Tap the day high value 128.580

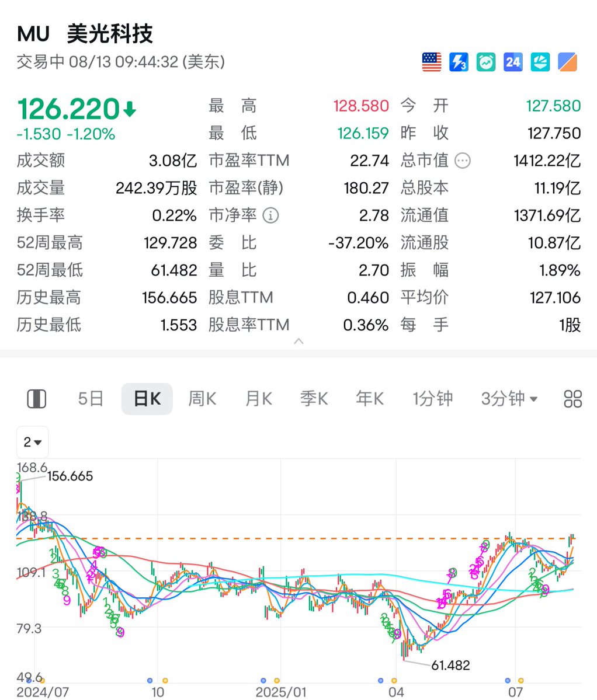(361, 106)
